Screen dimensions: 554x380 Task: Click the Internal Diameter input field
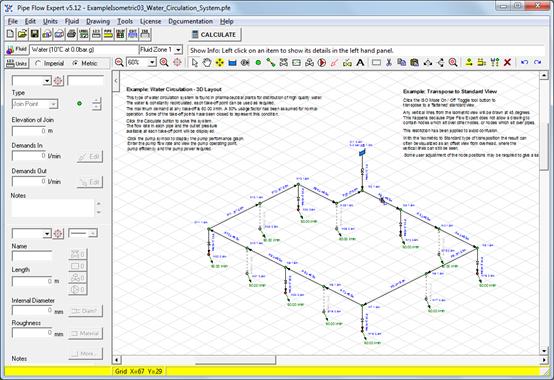(33, 310)
